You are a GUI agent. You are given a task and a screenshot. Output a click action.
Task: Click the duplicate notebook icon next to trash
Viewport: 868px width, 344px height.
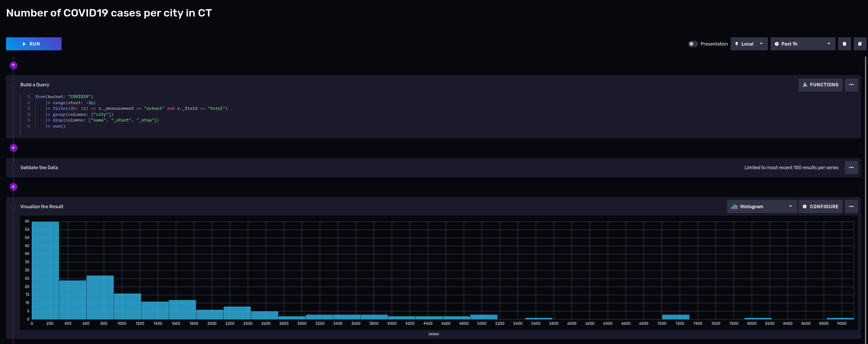[860, 44]
